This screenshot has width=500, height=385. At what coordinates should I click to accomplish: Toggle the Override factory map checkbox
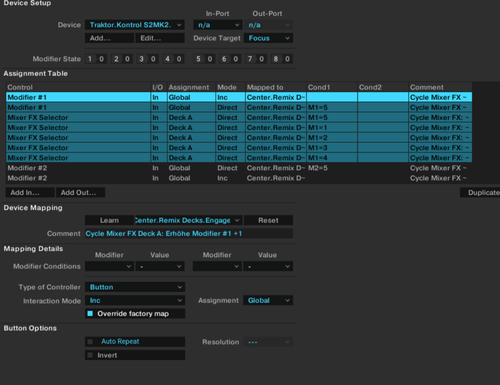pos(90,314)
